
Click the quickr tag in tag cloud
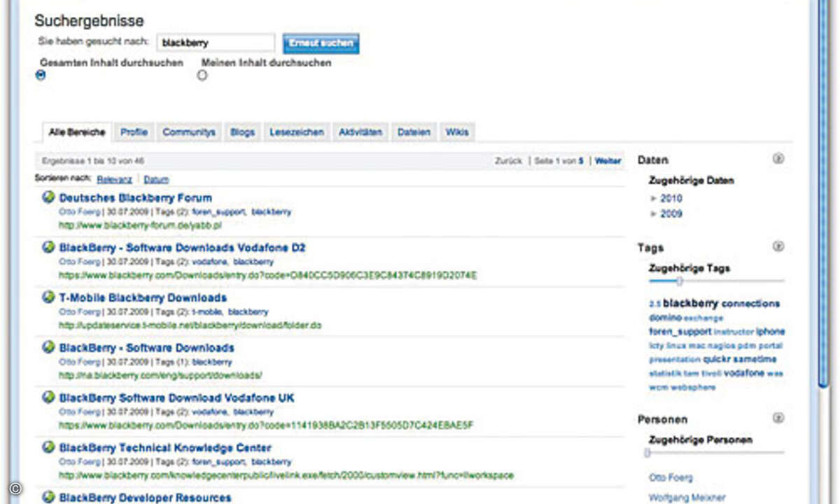click(717, 360)
